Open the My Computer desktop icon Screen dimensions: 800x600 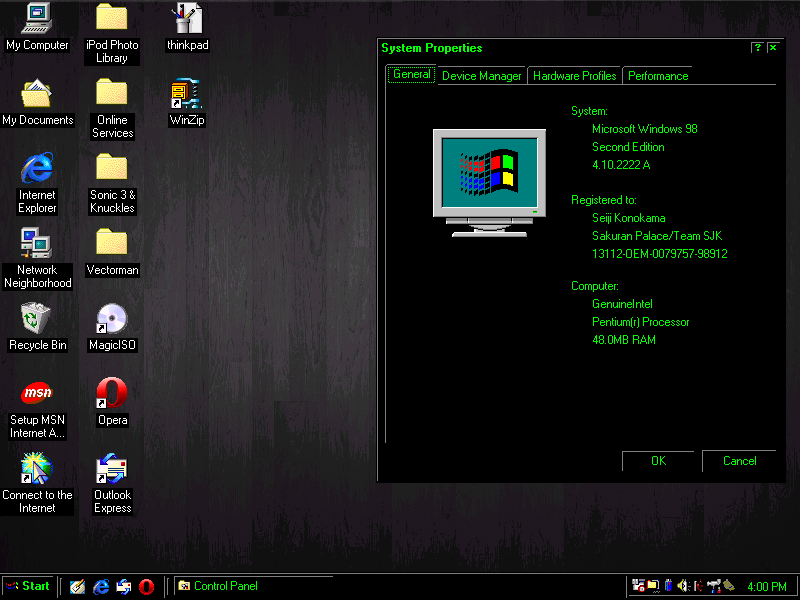(37, 18)
